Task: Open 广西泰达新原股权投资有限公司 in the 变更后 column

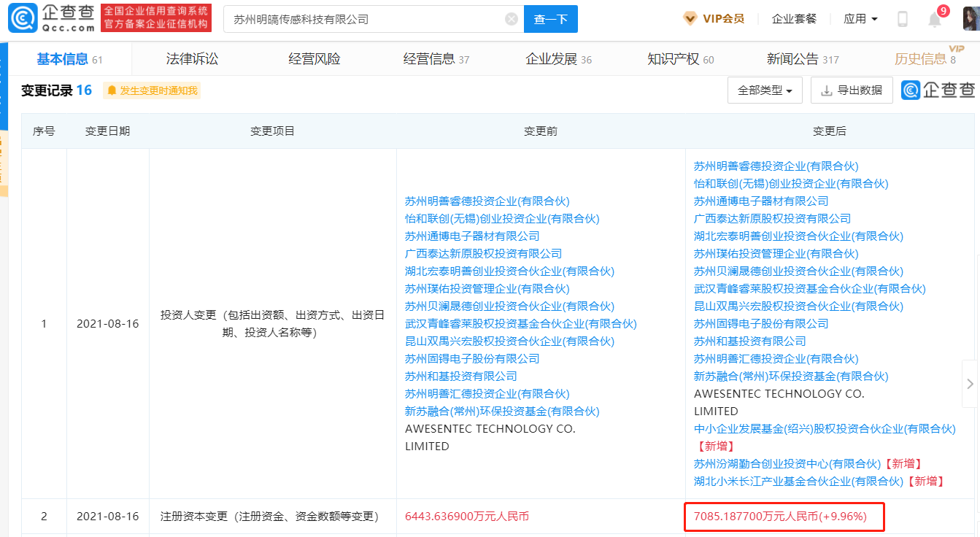Action: [772, 219]
